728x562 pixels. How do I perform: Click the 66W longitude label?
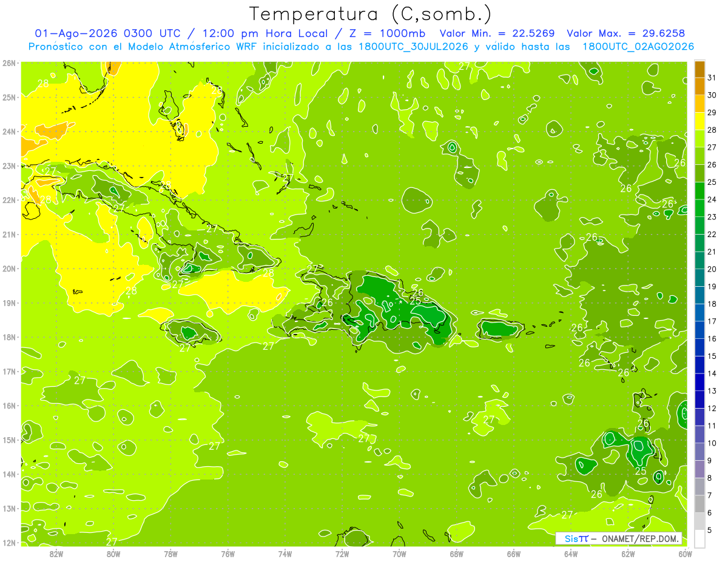514,554
